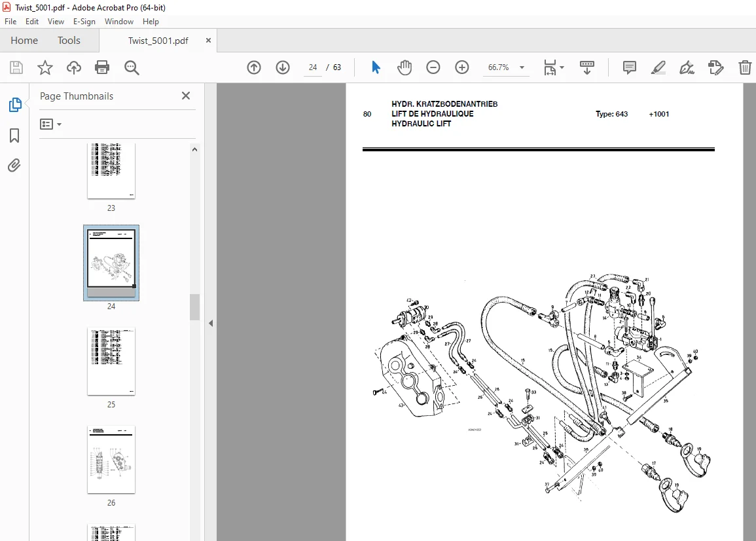Image resolution: width=756 pixels, height=541 pixels.
Task: Select page 24 thumbnail
Action: coord(111,263)
